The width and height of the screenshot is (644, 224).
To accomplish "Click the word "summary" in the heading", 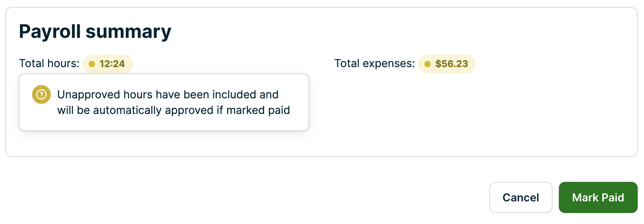I will pos(128,32).
